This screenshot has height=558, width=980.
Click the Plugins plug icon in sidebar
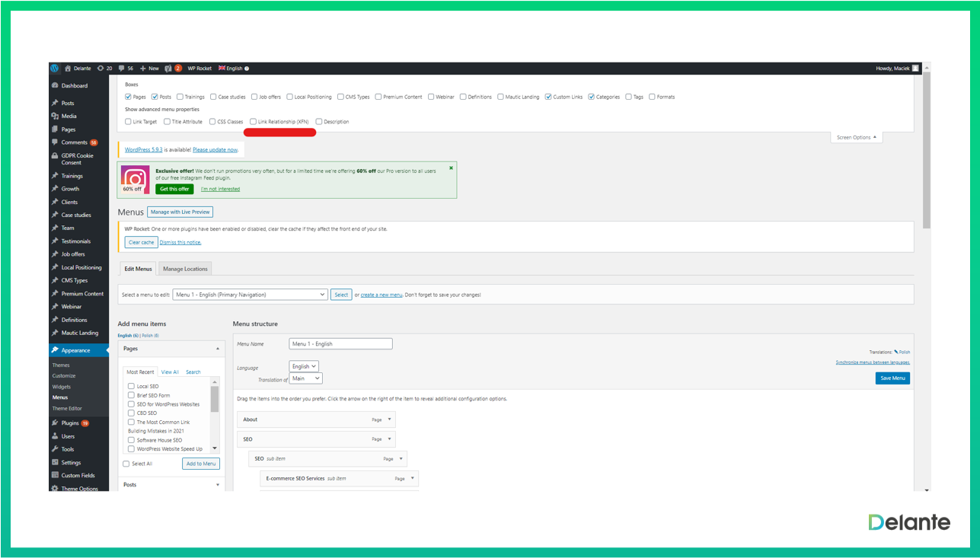[55, 423]
